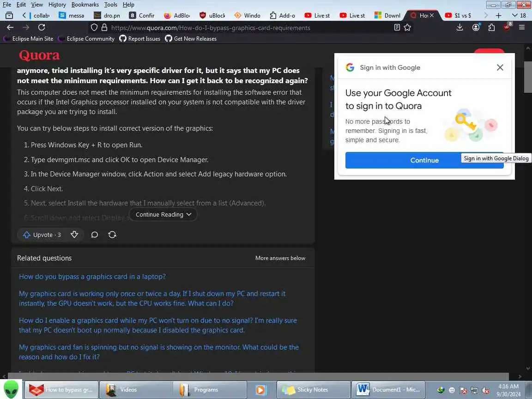Image resolution: width=532 pixels, height=399 pixels.
Task: Open the Tools menu
Action: tap(111, 5)
